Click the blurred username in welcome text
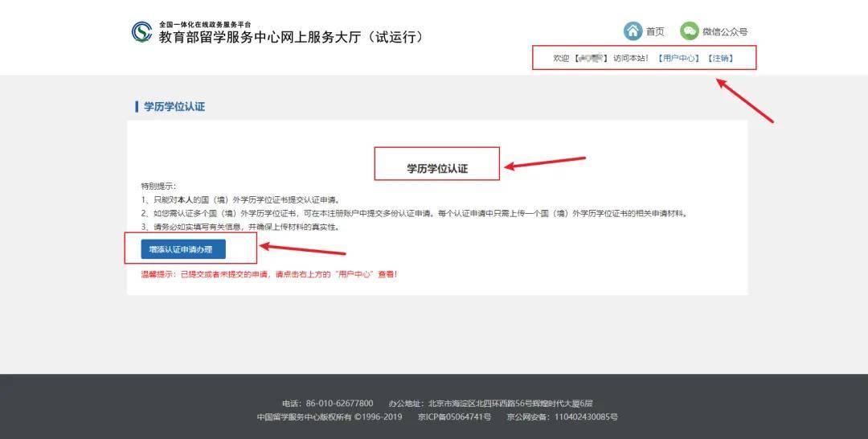868x439 pixels. 590,58
